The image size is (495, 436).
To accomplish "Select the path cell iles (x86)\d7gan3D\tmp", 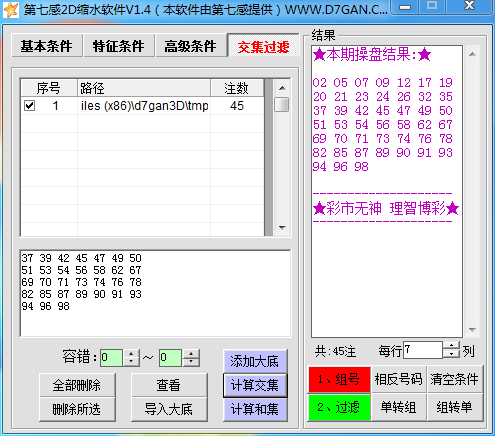I will [144, 106].
